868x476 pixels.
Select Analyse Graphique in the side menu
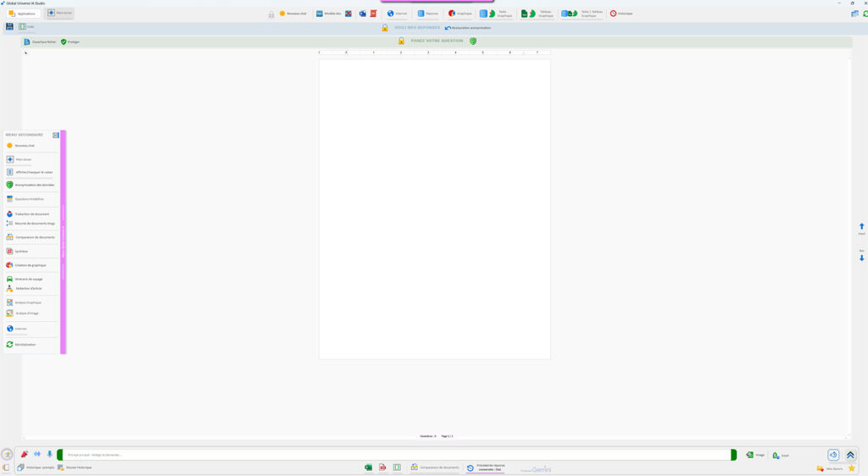tap(24, 302)
